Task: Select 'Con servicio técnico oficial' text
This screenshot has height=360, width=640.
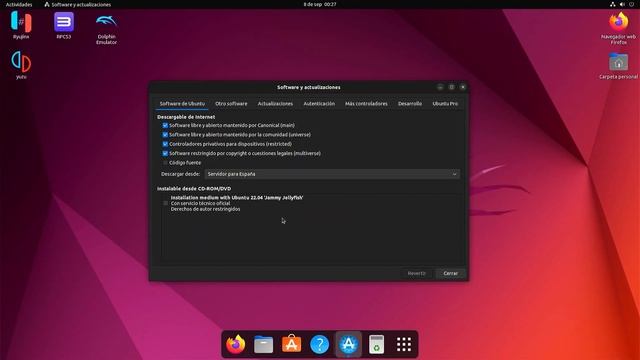Action: coord(200,203)
